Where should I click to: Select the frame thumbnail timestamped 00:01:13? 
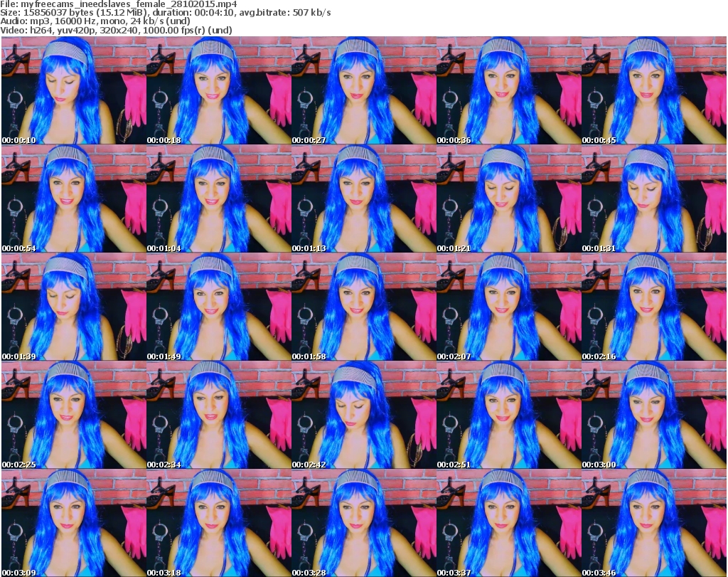[x=363, y=198]
